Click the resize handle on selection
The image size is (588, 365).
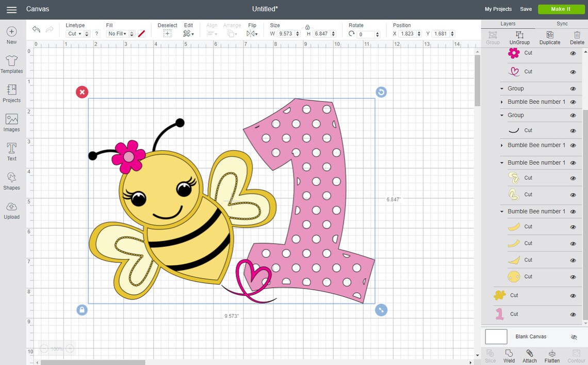381,310
